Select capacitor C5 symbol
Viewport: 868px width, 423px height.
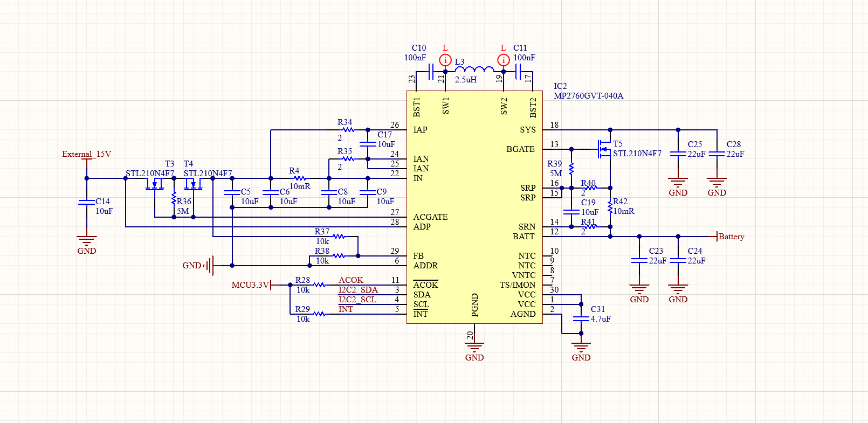pos(232,193)
